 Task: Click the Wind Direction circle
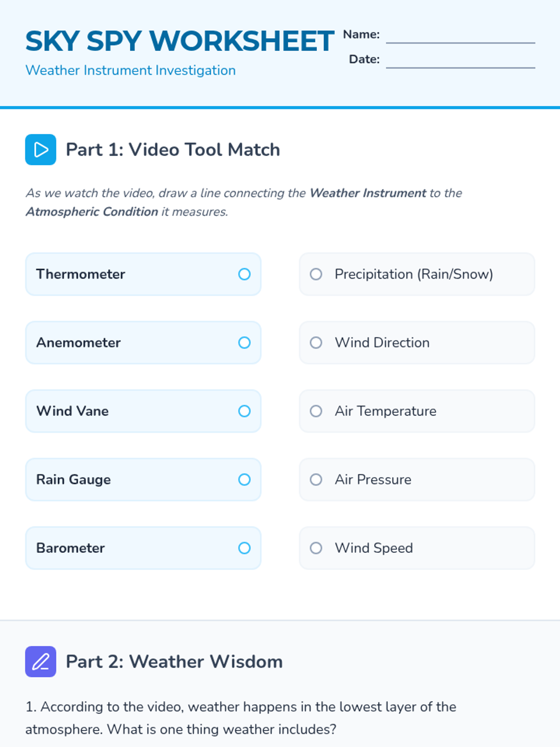point(316,343)
